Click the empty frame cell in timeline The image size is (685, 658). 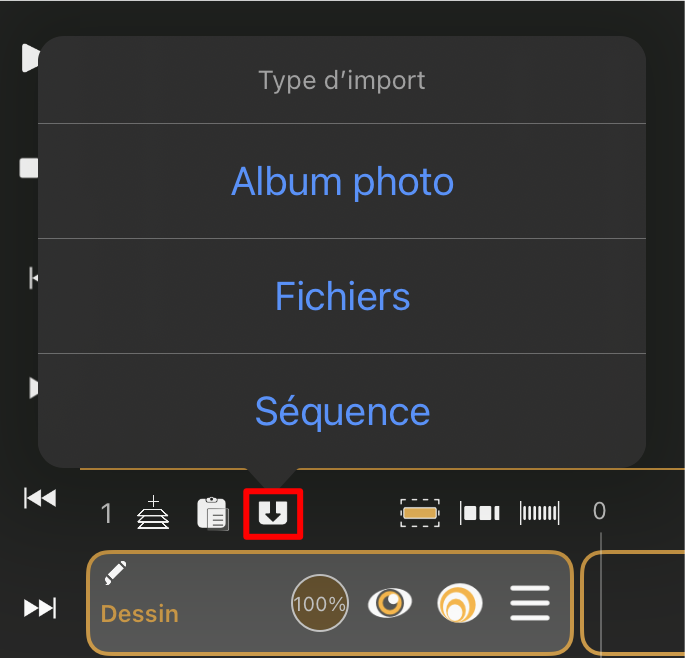(633, 603)
